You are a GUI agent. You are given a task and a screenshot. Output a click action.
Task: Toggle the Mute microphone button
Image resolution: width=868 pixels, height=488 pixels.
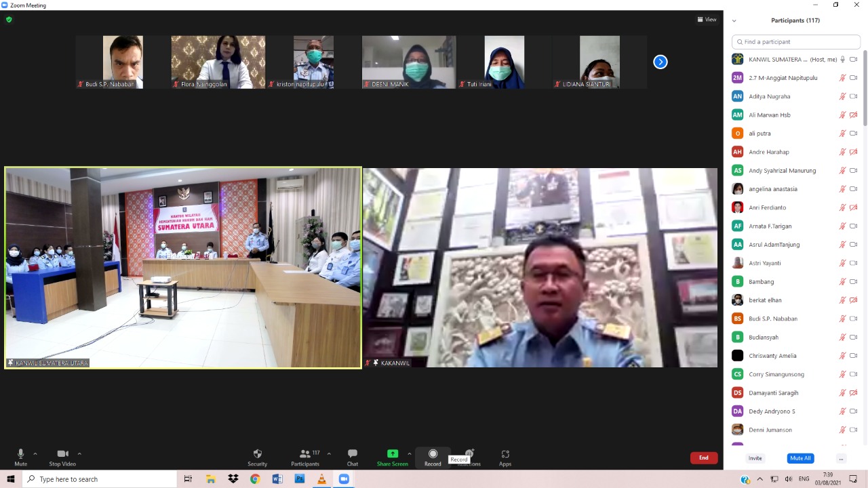20,454
